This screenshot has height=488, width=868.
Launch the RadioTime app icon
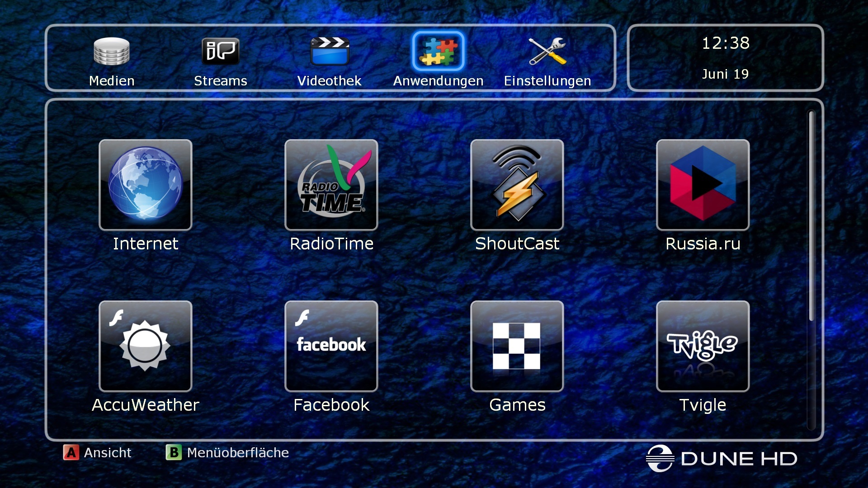click(331, 184)
